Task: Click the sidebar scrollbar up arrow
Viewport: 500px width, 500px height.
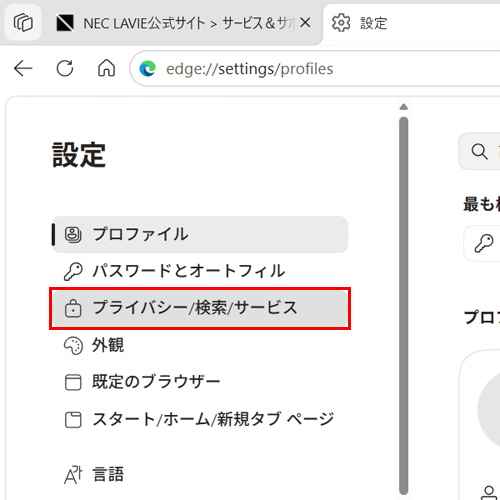Action: (x=404, y=107)
